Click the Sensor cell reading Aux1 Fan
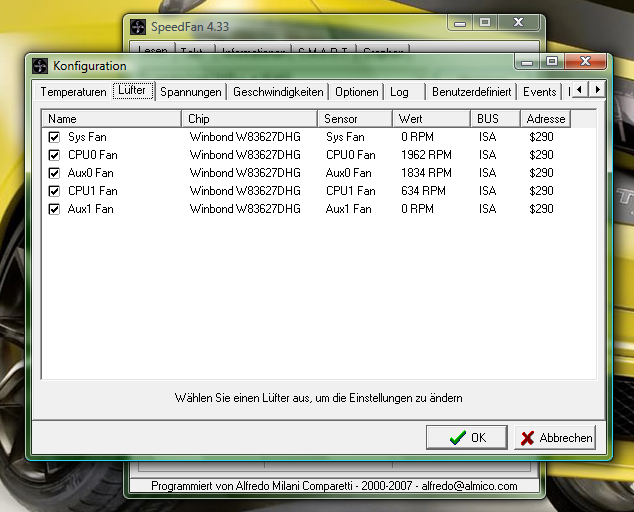The height and width of the screenshot is (512, 634). pos(349,209)
